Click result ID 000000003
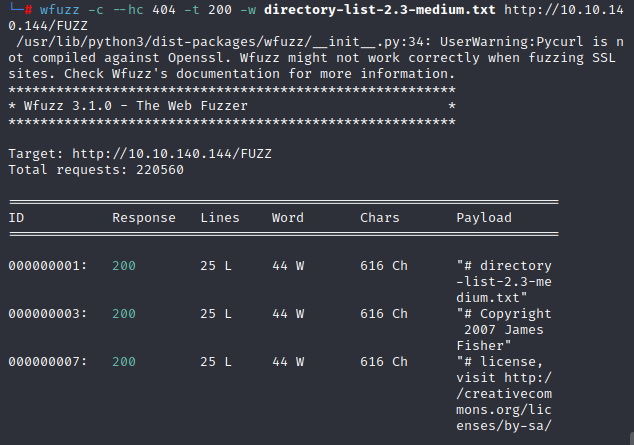The width and height of the screenshot is (634, 445). (48, 314)
